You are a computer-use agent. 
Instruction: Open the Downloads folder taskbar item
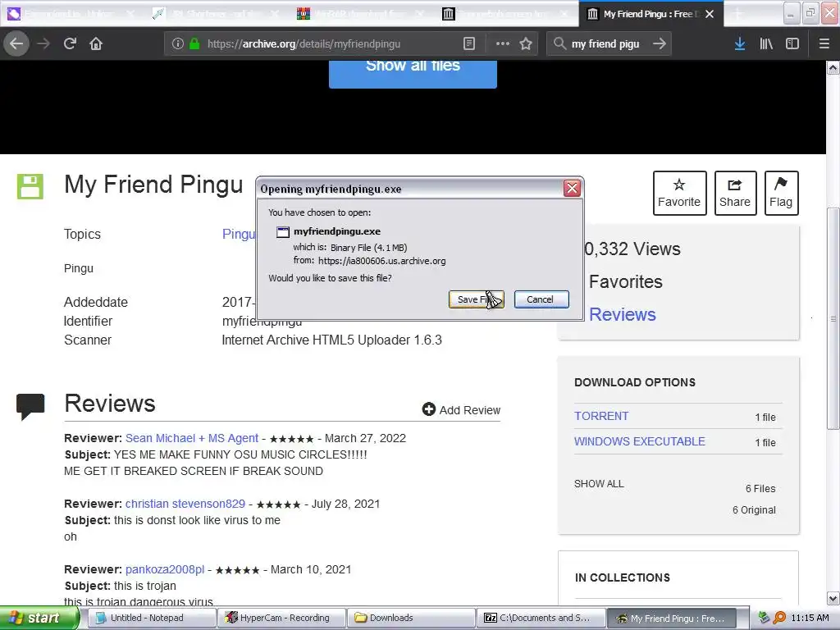coord(411,619)
